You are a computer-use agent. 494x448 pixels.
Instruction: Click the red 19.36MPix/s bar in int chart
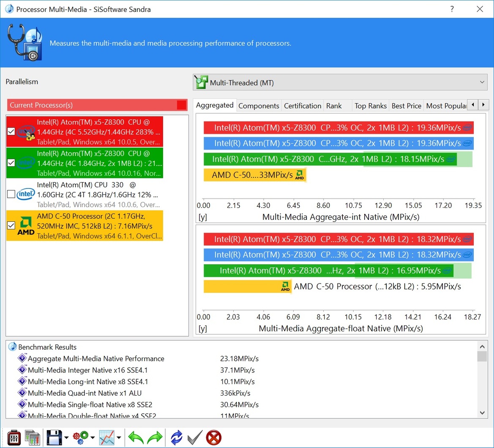pos(338,128)
